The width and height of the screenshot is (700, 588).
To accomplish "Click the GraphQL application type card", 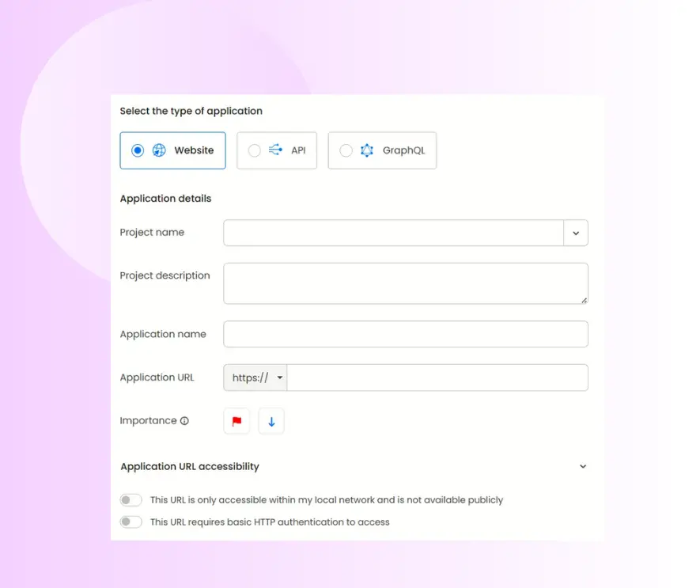I will [382, 150].
